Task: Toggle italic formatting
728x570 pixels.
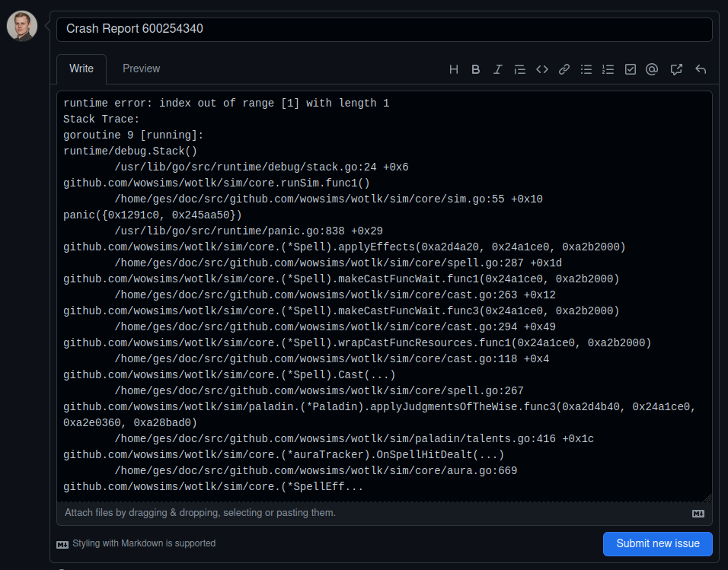Action: point(497,68)
